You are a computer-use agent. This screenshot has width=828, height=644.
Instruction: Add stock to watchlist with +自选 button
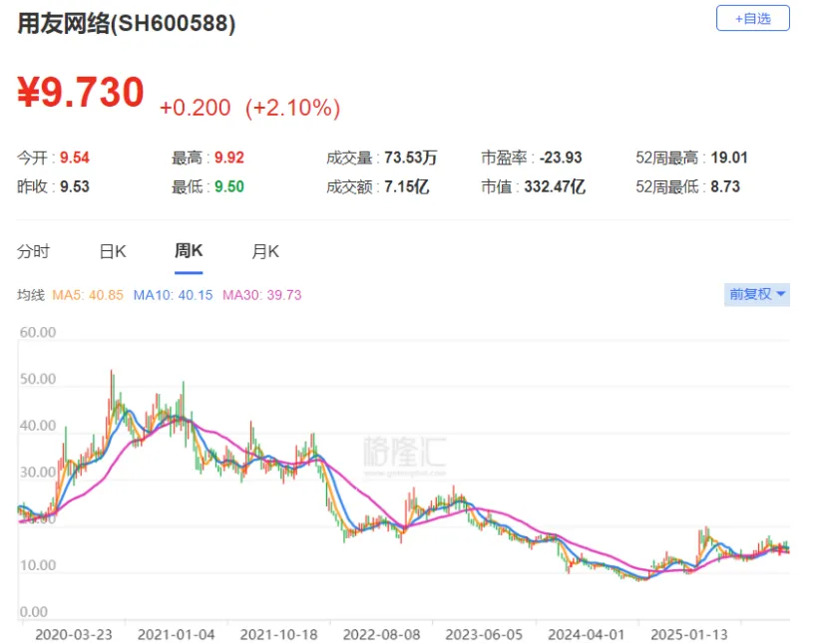coord(752,19)
